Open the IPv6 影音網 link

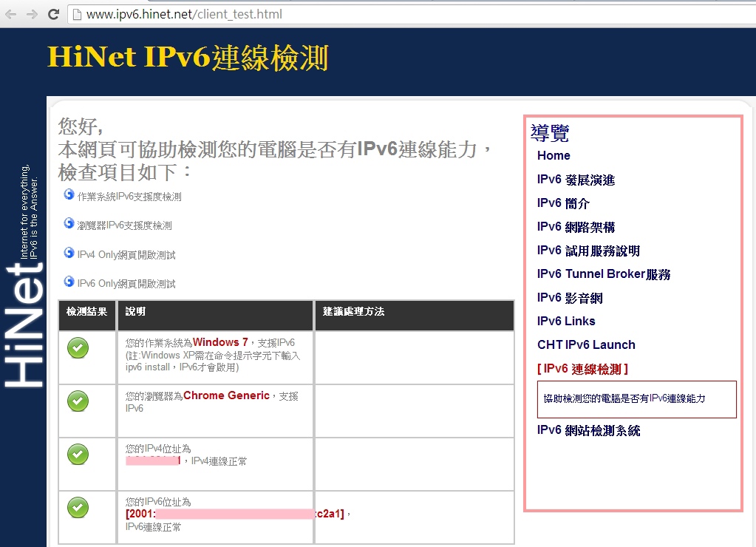pos(570,298)
